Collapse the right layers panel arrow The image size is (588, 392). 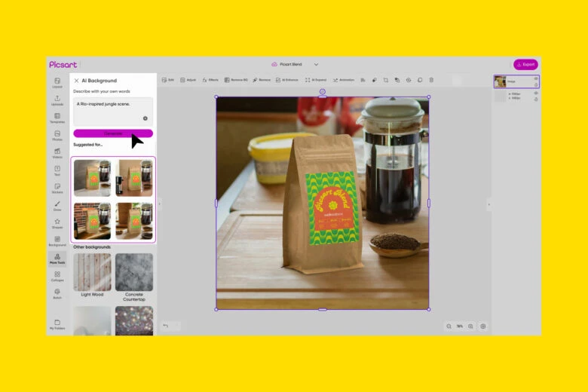[x=488, y=204]
